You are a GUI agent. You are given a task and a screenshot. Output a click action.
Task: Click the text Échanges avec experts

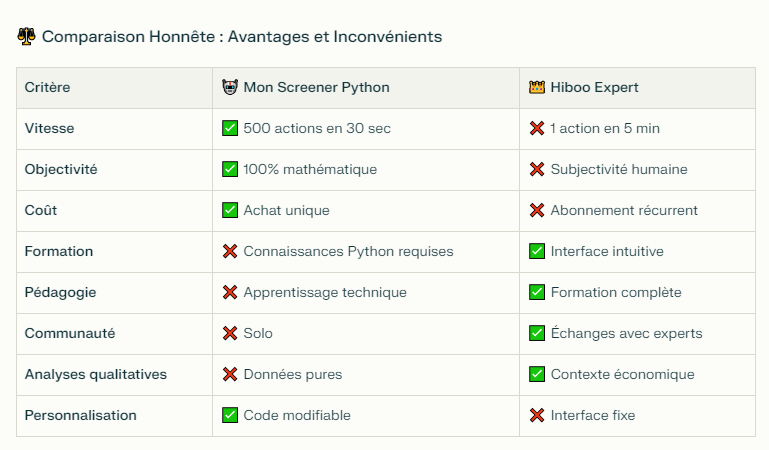tap(626, 333)
